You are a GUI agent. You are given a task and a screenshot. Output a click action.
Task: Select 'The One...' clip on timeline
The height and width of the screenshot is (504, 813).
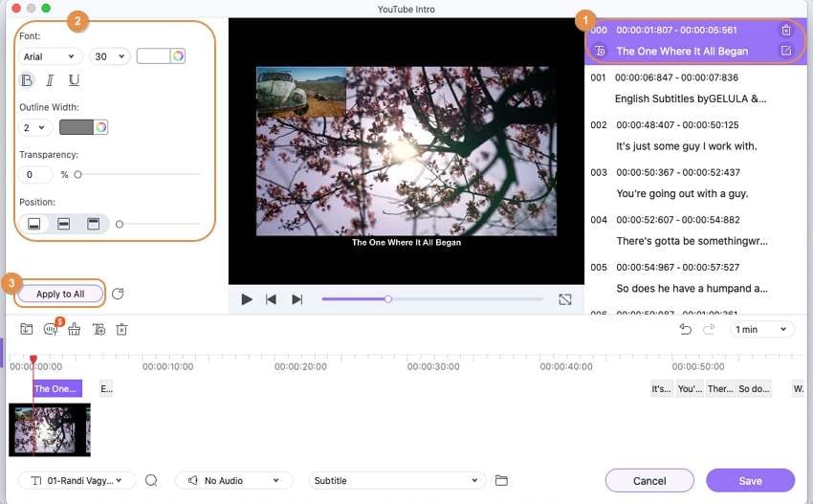click(57, 388)
